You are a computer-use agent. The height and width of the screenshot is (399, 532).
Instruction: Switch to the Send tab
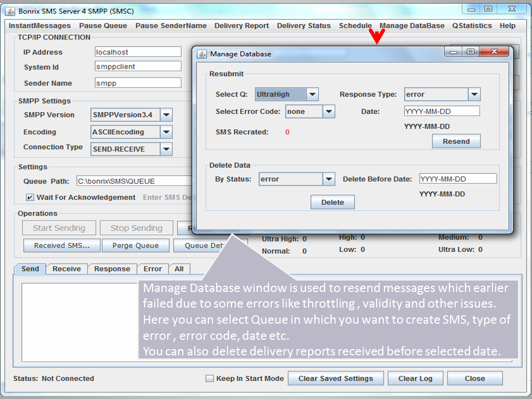(x=30, y=269)
